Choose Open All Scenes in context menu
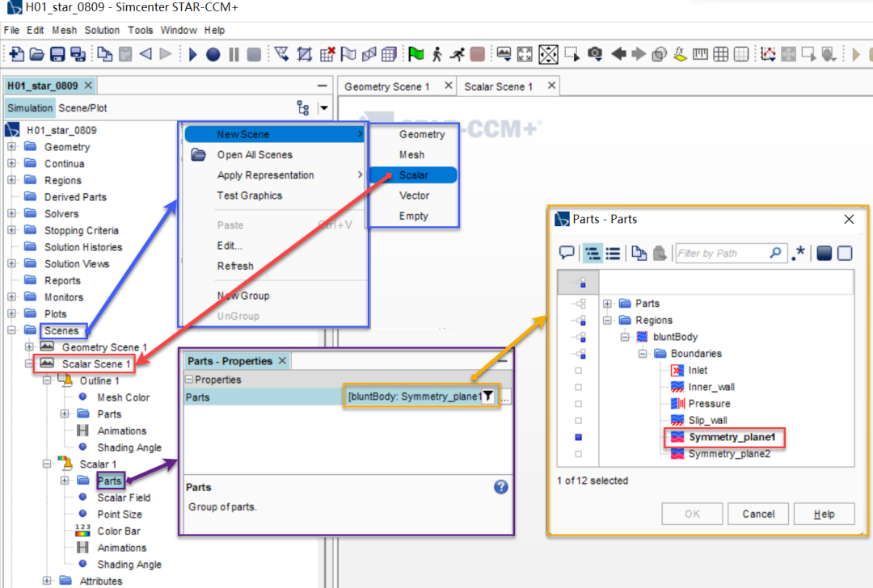The width and height of the screenshot is (873, 588). 255,154
